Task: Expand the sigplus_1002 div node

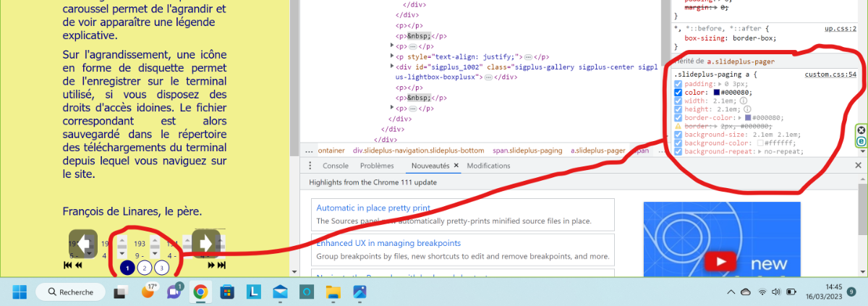Action: (x=391, y=67)
